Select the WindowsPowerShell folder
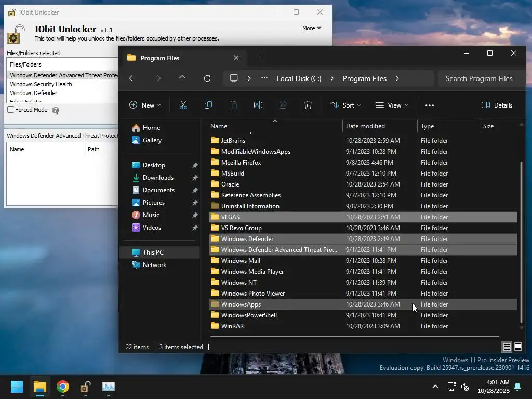Viewport: 532px width, 399px height. click(363, 315)
